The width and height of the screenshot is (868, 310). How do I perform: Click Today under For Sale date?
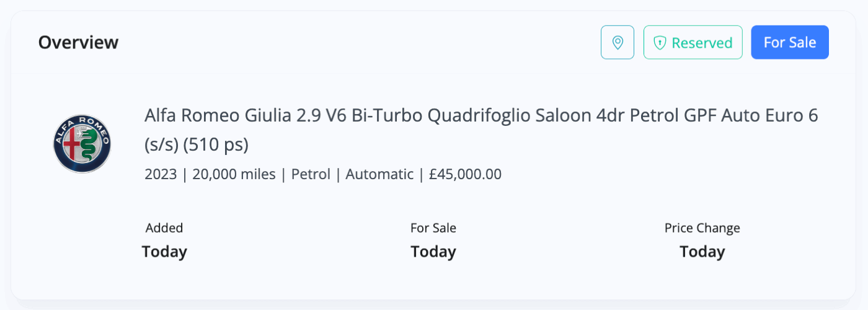pos(433,252)
